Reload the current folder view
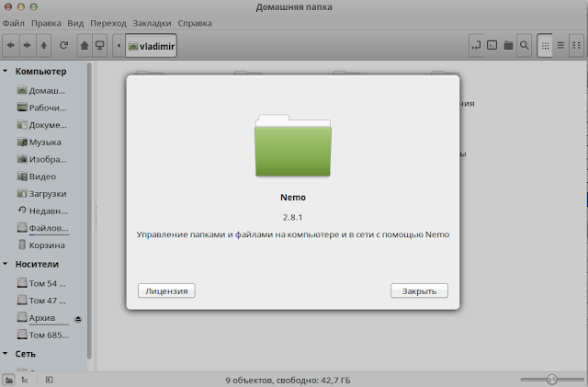588x387 pixels. pos(63,45)
